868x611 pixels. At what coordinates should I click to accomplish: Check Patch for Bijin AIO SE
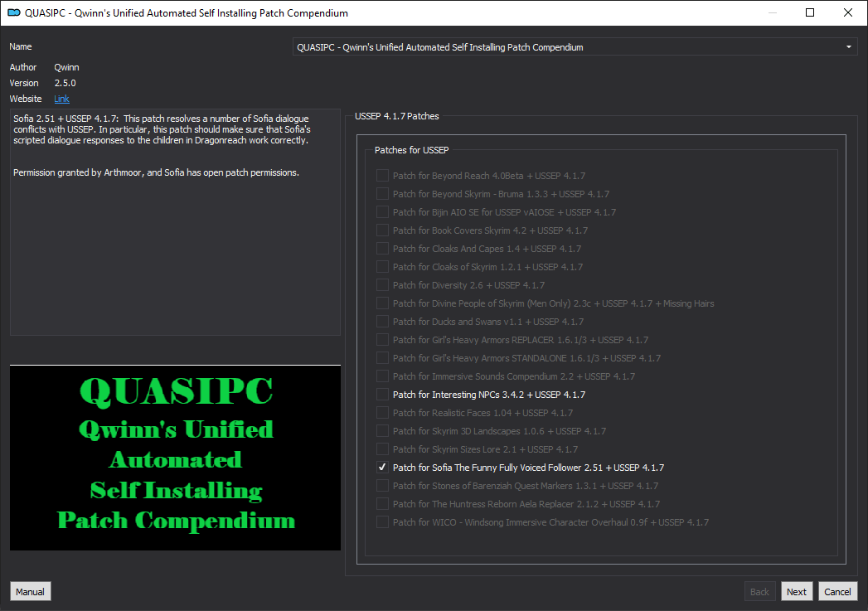pyautogui.click(x=382, y=212)
